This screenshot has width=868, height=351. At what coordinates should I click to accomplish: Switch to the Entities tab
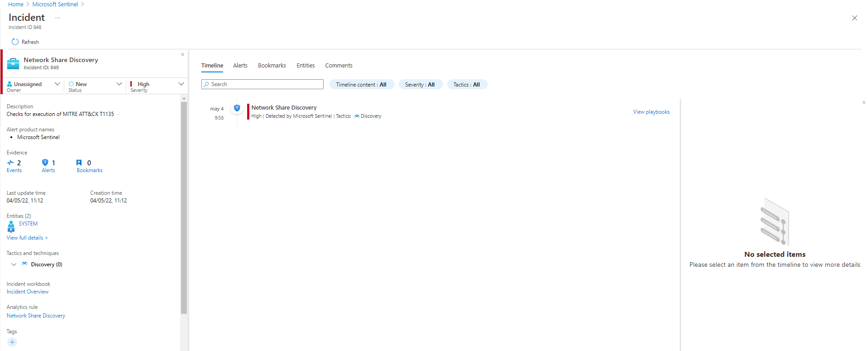305,66
